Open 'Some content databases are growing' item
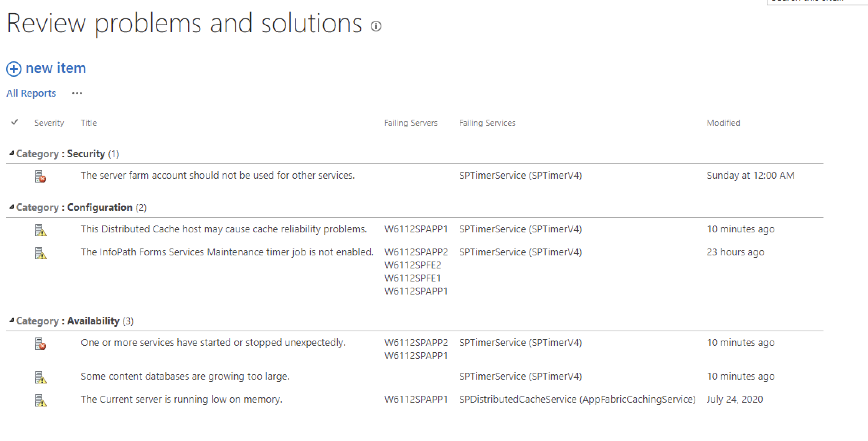This screenshot has width=868, height=441. (185, 376)
